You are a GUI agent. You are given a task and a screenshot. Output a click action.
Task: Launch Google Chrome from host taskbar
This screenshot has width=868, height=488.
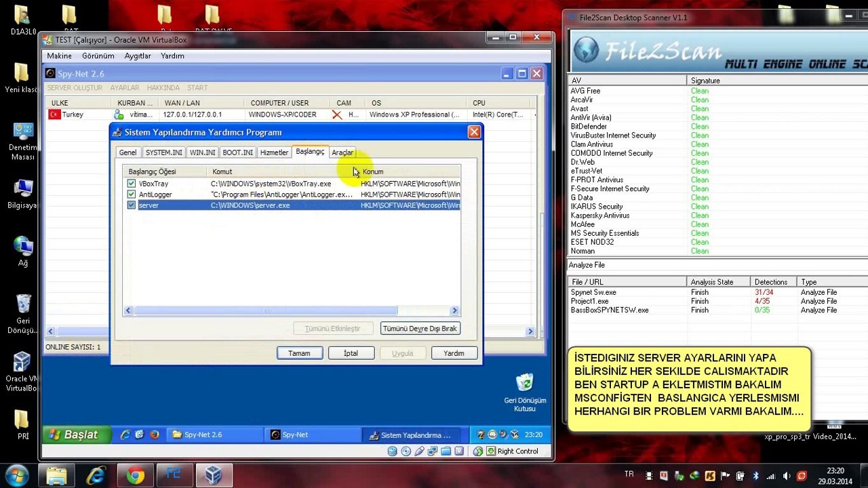[136, 476]
